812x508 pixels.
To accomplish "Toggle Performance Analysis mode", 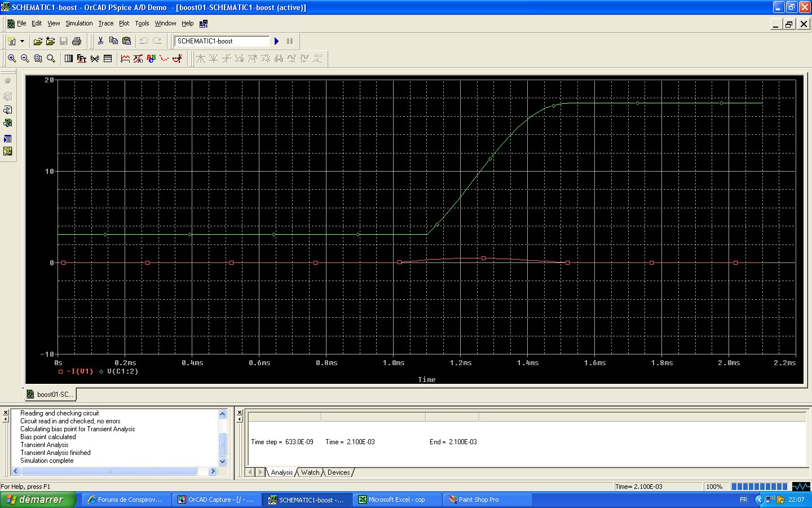I will tap(95, 58).
